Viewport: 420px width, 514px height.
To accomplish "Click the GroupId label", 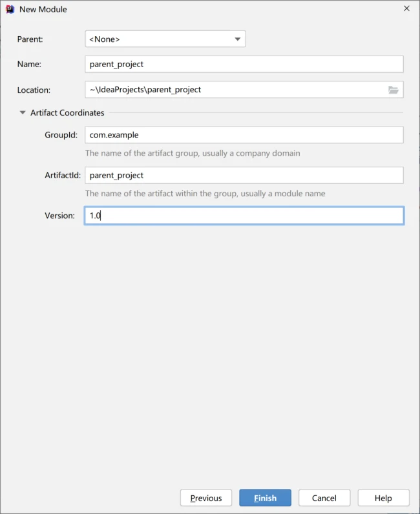I will tap(61, 135).
